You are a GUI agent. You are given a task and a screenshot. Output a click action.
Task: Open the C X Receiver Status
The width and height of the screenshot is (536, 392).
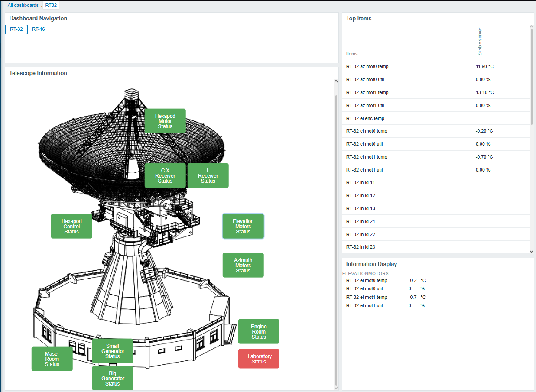pyautogui.click(x=165, y=175)
